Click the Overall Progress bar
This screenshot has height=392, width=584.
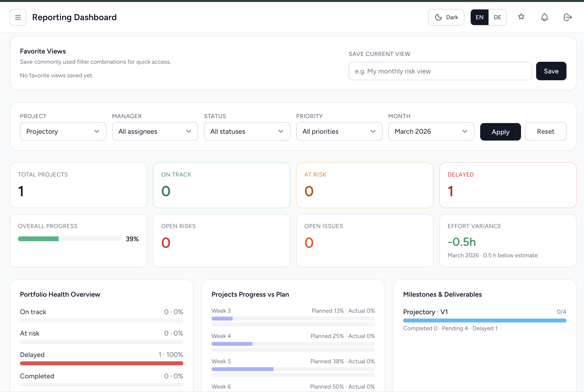pyautogui.click(x=70, y=239)
